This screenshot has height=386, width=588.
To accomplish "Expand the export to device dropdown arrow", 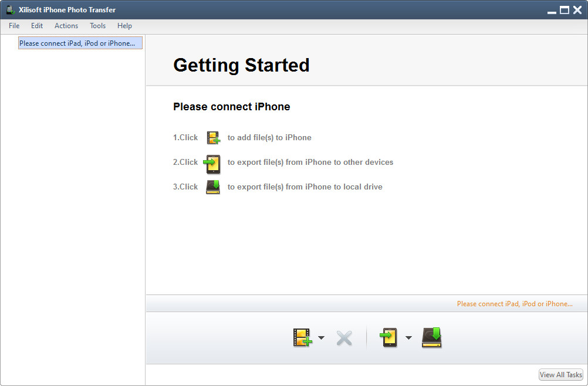I will click(x=409, y=338).
